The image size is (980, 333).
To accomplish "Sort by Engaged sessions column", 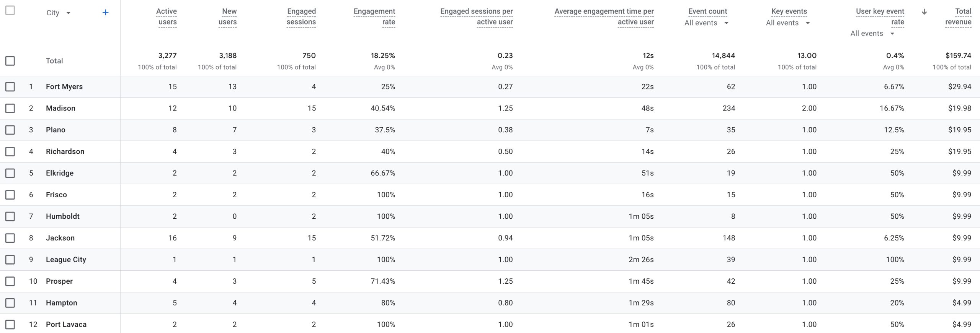I will pos(301,16).
